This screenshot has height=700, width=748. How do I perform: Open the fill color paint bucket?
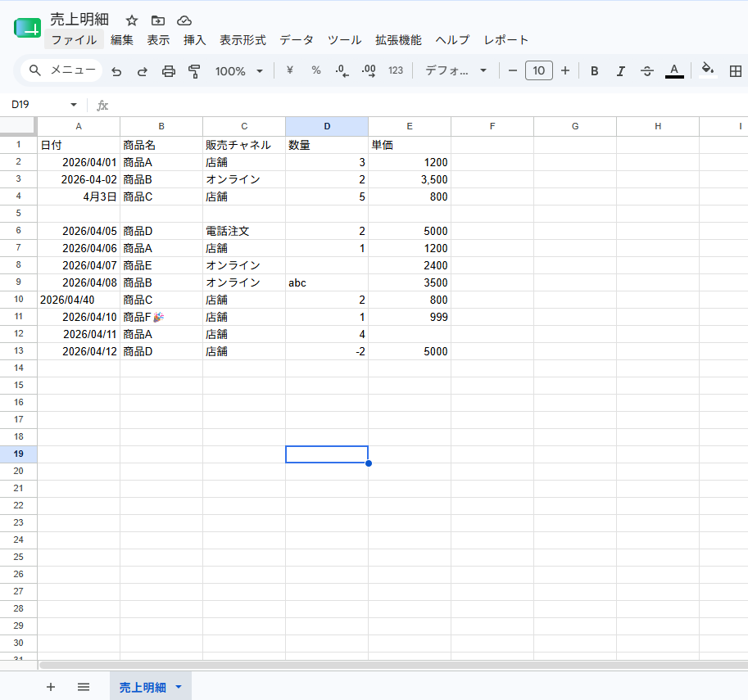point(708,70)
